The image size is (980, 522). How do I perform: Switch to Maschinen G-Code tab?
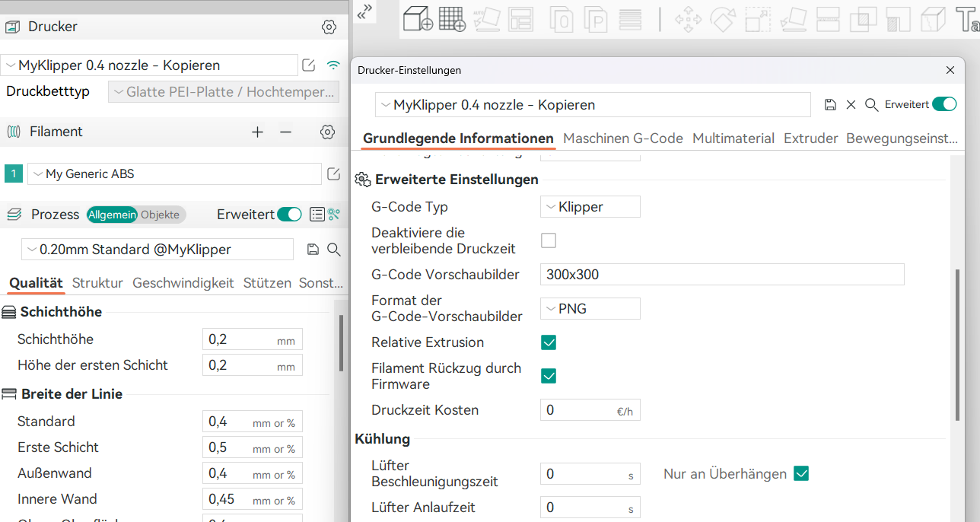(623, 138)
